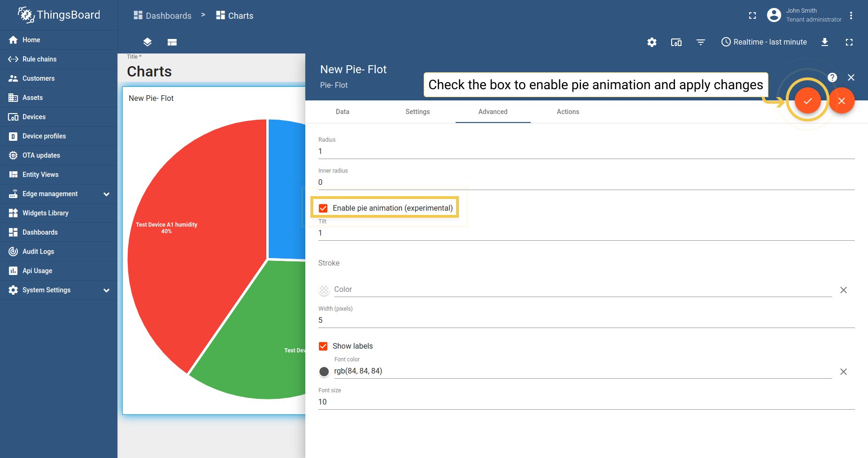Open the filters icon in dashboard toolbar
Screen dimensions: 868x458
(701, 42)
